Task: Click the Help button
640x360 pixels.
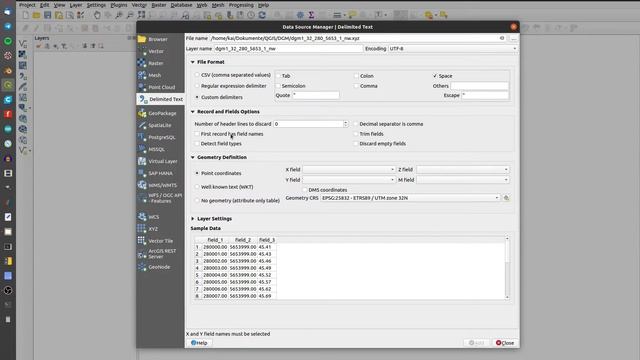Action: (x=199, y=343)
